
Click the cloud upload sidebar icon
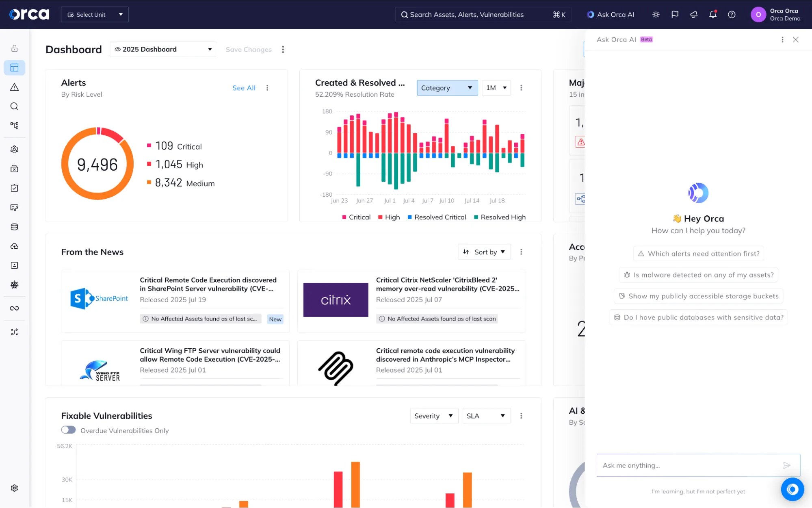coord(14,246)
